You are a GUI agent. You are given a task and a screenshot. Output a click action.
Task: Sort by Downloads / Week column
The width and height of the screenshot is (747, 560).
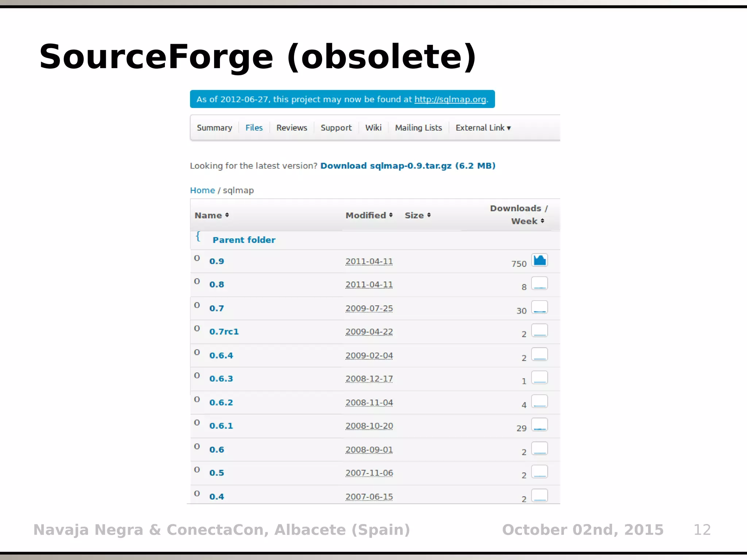click(518, 215)
